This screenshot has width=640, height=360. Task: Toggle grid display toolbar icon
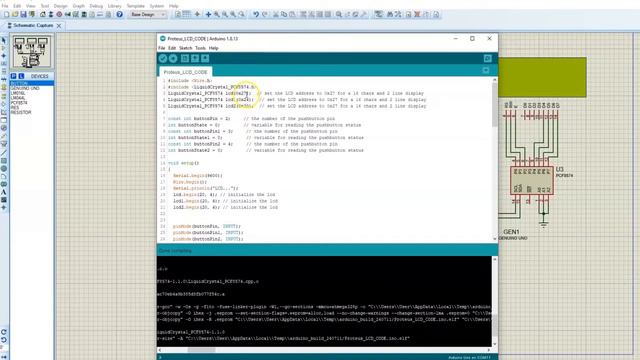click(187, 15)
